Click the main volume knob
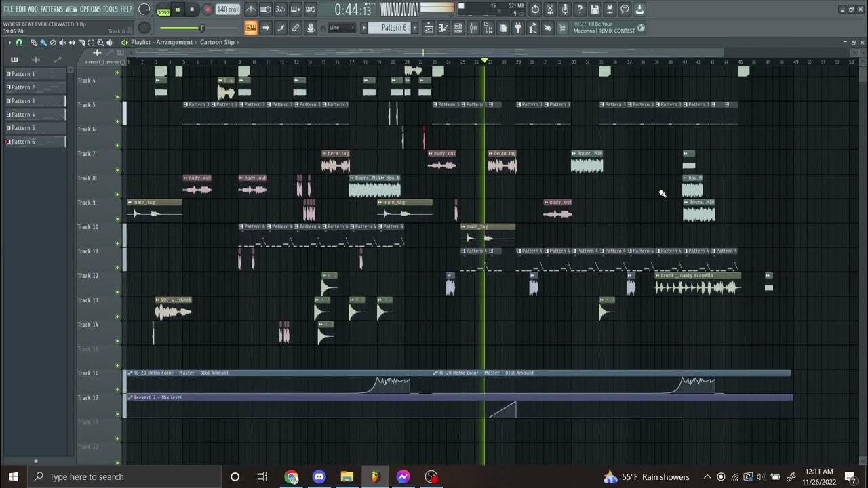 click(x=144, y=9)
